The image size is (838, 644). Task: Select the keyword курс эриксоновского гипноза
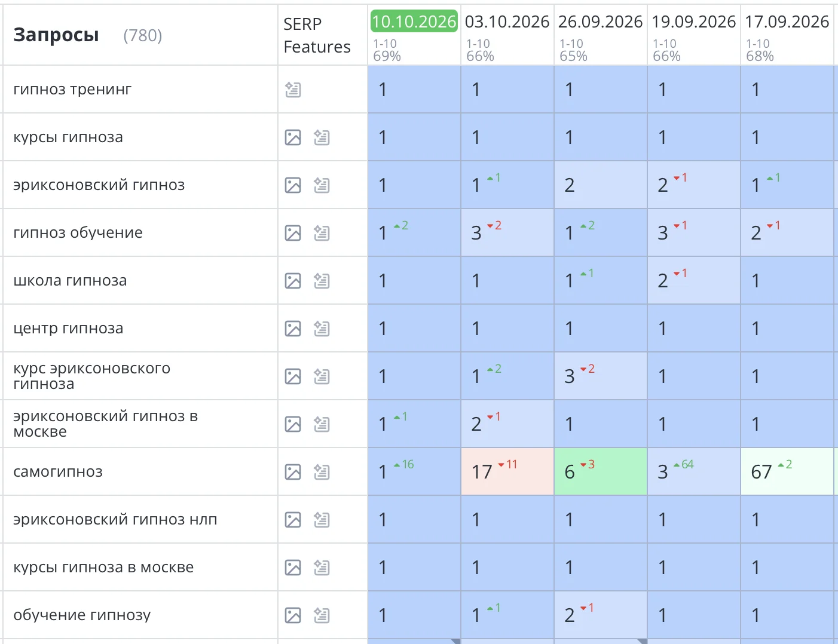(x=91, y=376)
